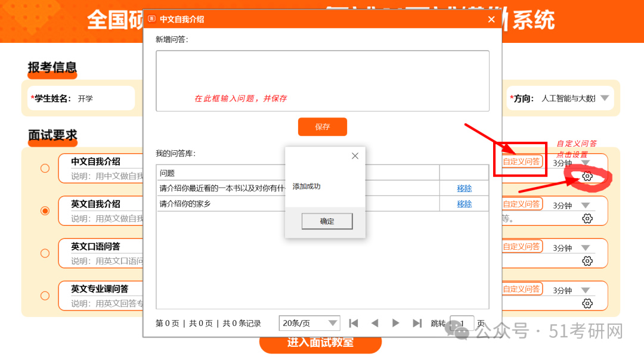
Task: Click the gear icon for 英文口语问答
Action: 587,261
